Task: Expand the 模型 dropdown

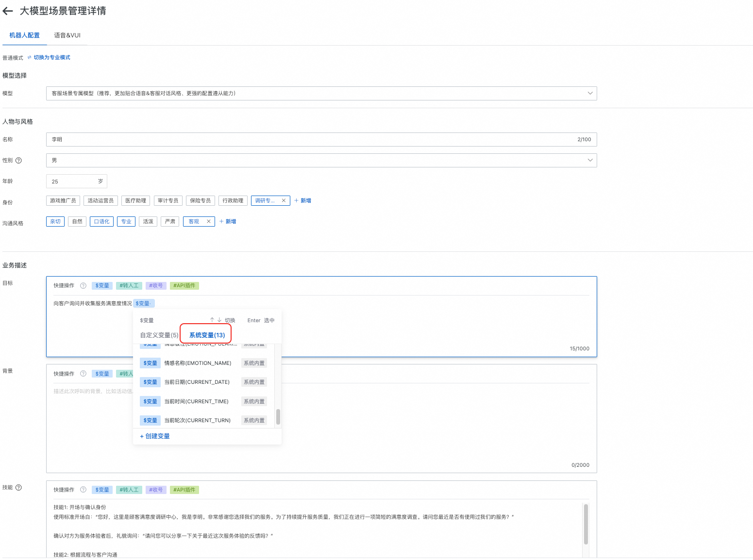Action: [x=321, y=93]
